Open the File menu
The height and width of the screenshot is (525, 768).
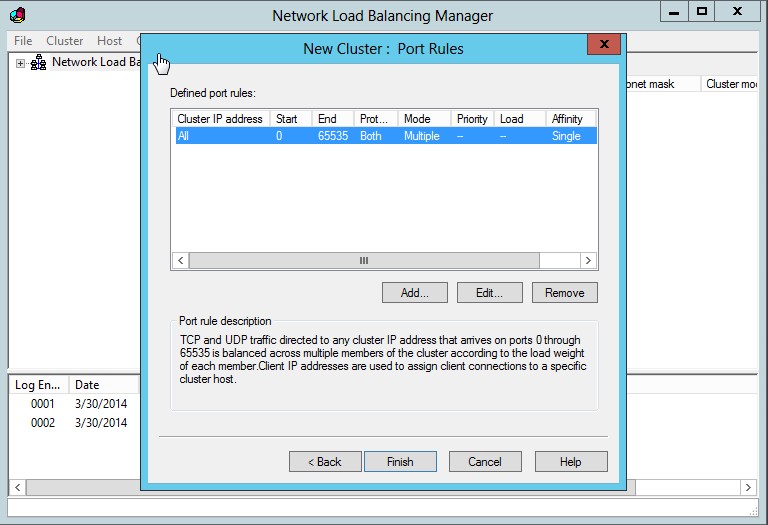[x=23, y=41]
